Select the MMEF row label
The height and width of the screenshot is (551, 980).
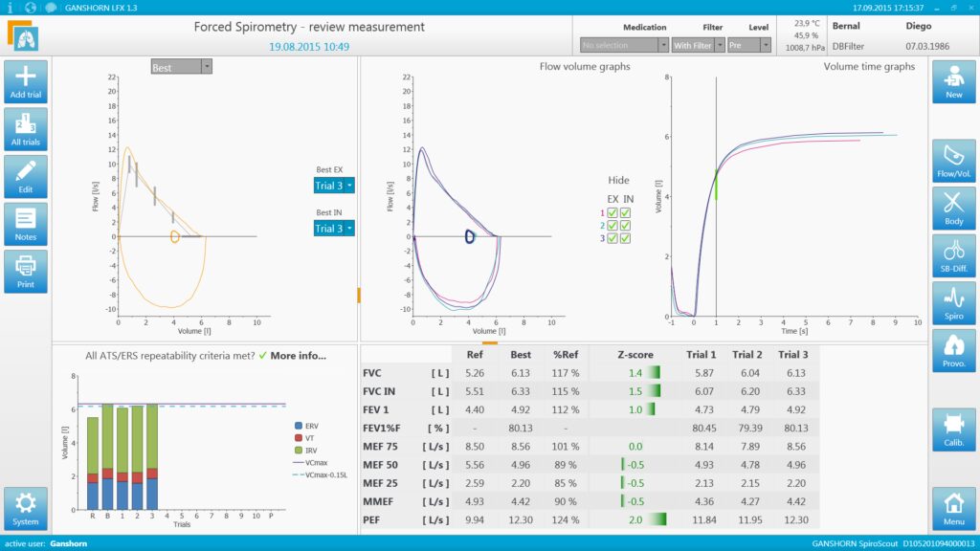pyautogui.click(x=377, y=501)
